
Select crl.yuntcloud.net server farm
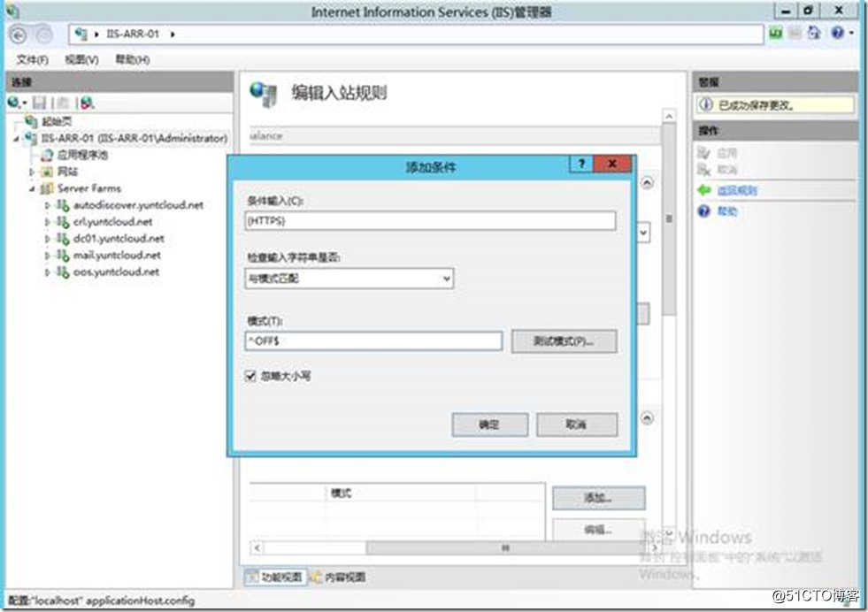point(112,222)
